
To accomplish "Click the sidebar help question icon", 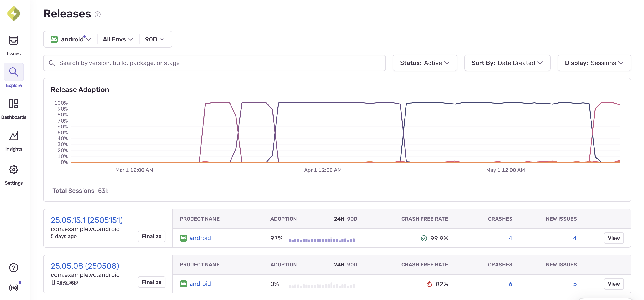I will [x=14, y=268].
